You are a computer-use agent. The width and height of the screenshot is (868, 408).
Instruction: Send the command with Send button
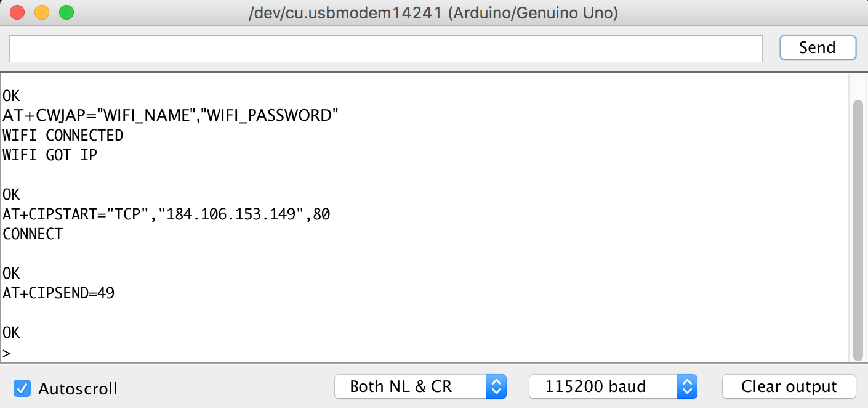(x=818, y=47)
